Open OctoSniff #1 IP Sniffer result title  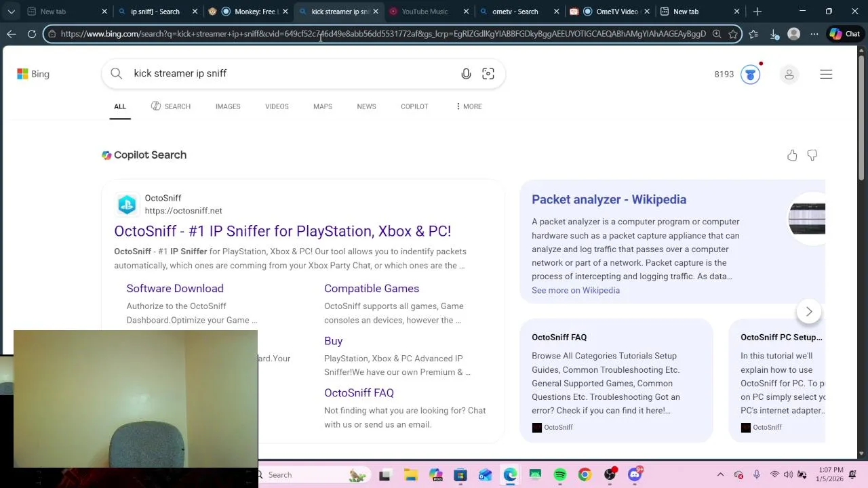click(x=282, y=231)
